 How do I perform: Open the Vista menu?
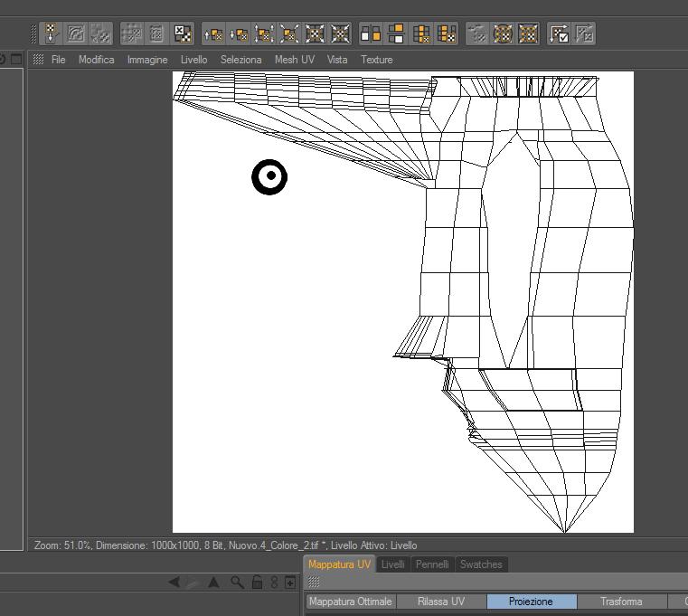(337, 60)
